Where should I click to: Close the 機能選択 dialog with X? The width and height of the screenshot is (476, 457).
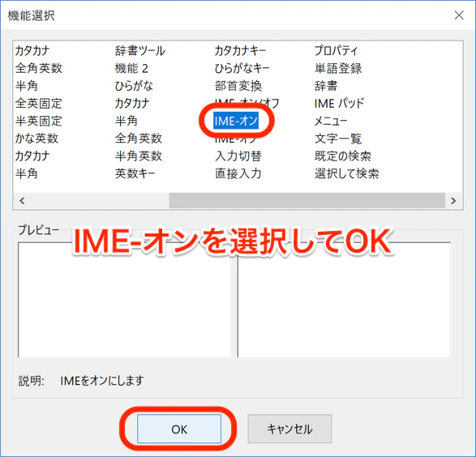coord(459,15)
